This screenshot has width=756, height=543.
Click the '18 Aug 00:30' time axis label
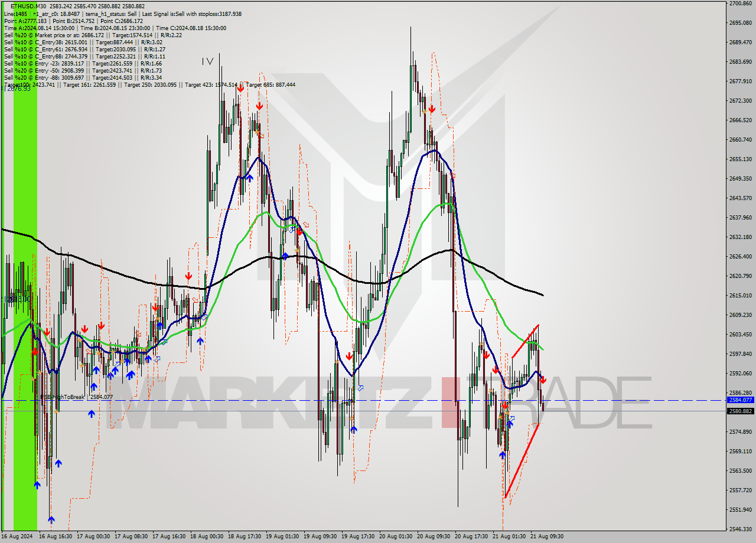[207, 537]
